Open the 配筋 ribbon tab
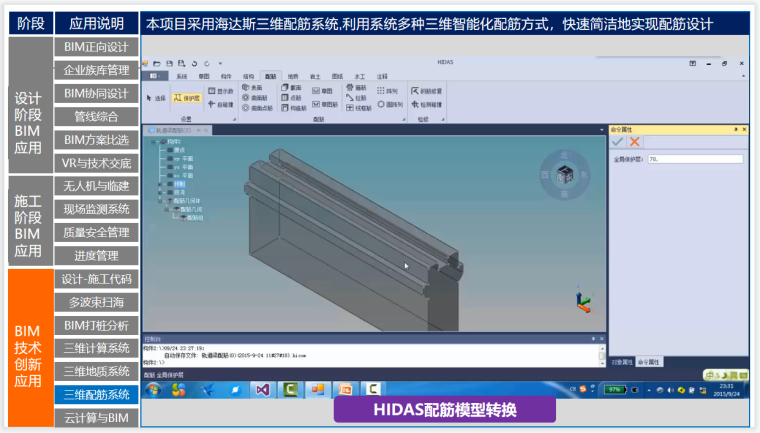 270,75
